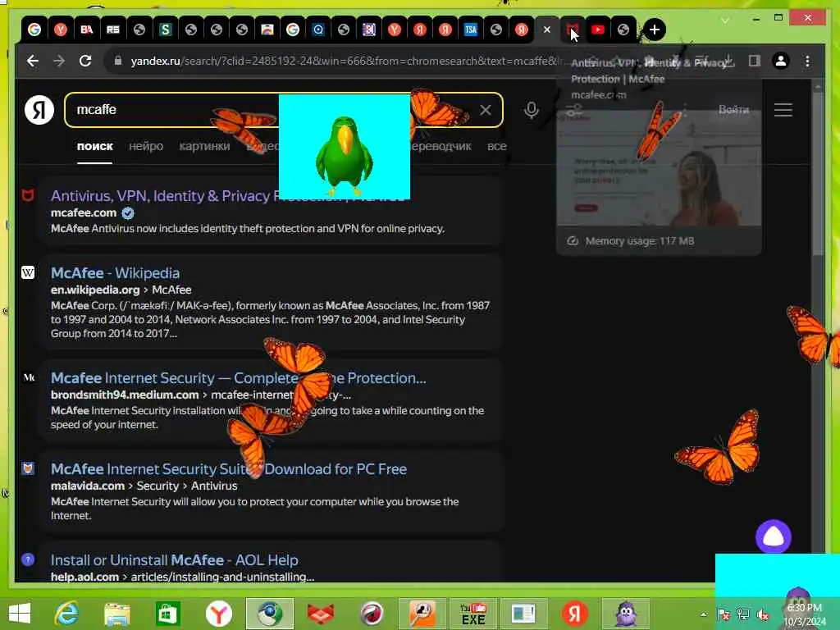View site information via the lock icon
This screenshot has height=630, width=840.
pyautogui.click(x=118, y=61)
